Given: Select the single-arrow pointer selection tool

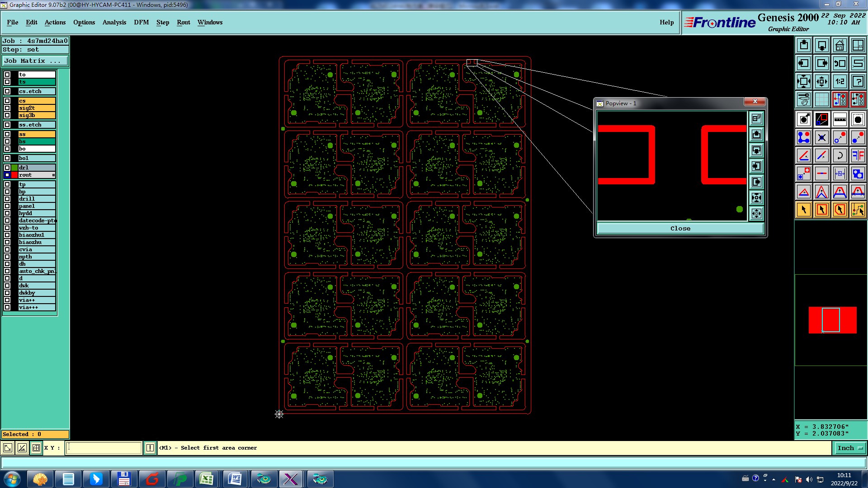Looking at the screenshot, I should pos(803,210).
